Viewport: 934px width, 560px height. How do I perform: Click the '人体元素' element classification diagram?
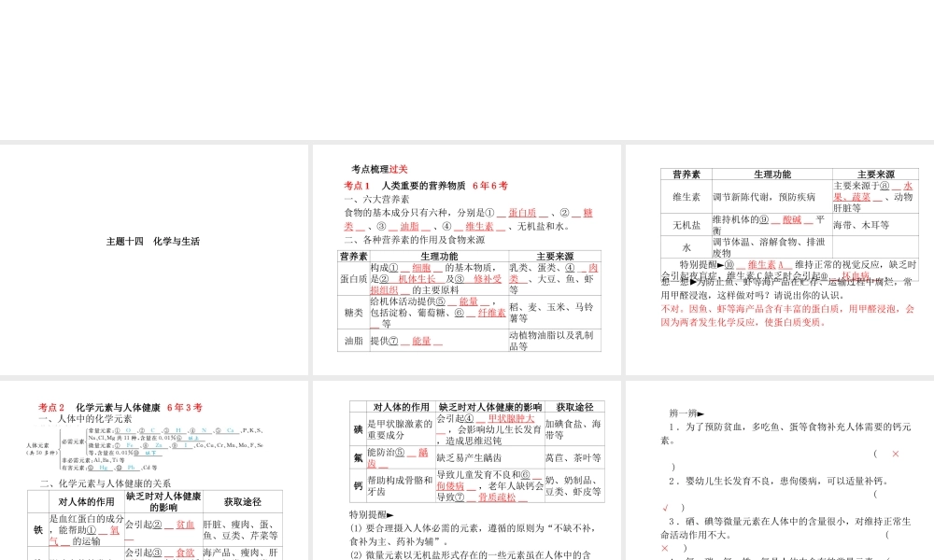click(x=145, y=449)
